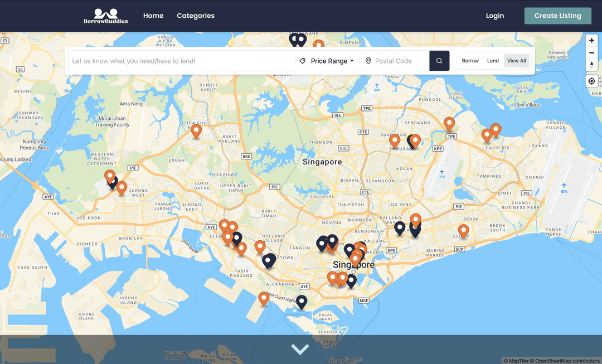
Task: Run the search with the magnifier button
Action: click(x=439, y=61)
